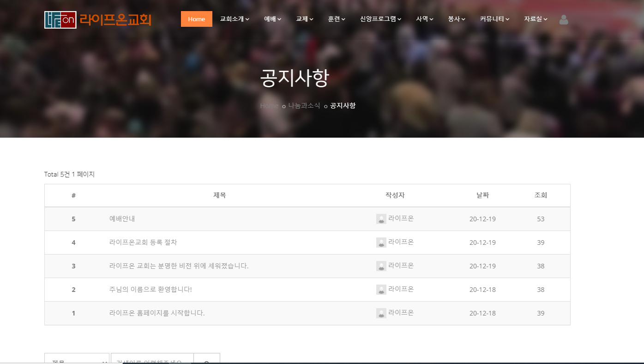The image size is (644, 364).
Task: Open the 커뮤니티 menu
Action: tap(494, 19)
